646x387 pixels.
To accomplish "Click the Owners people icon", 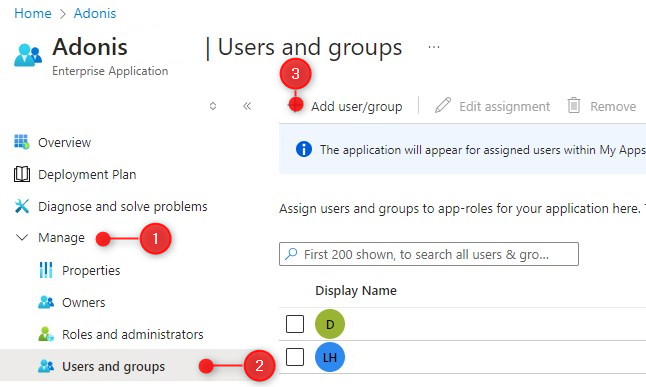I will click(x=46, y=303).
